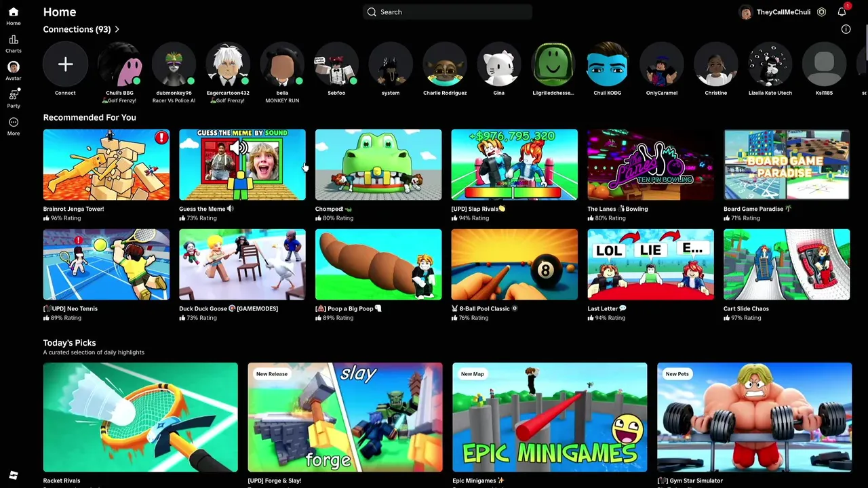
Task: Open Eagercartoon432 friend avatar
Action: [228, 64]
